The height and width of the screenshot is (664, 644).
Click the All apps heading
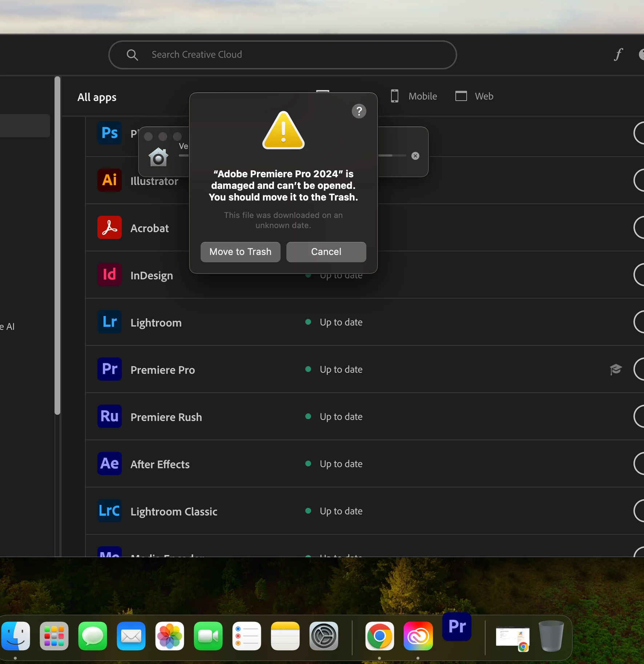(97, 97)
